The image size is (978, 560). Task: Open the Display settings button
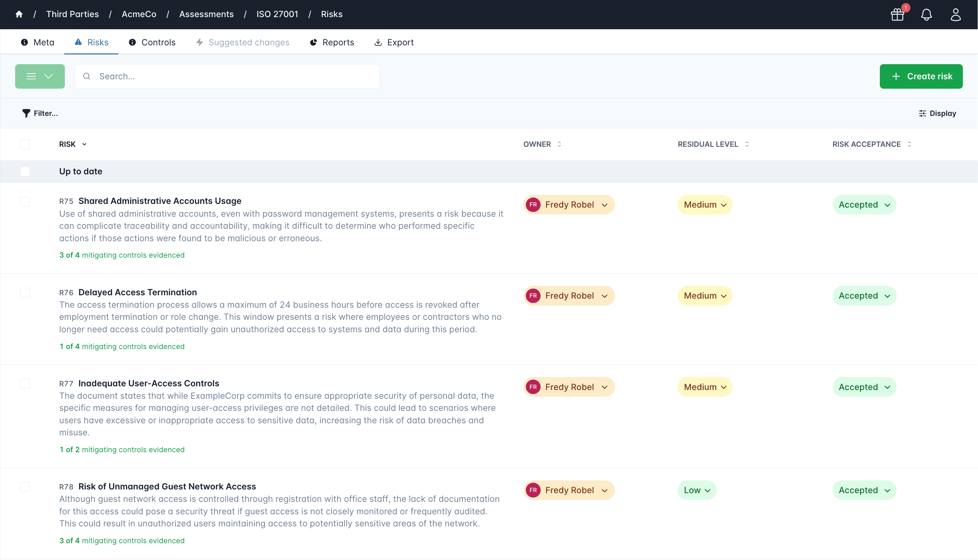point(937,114)
